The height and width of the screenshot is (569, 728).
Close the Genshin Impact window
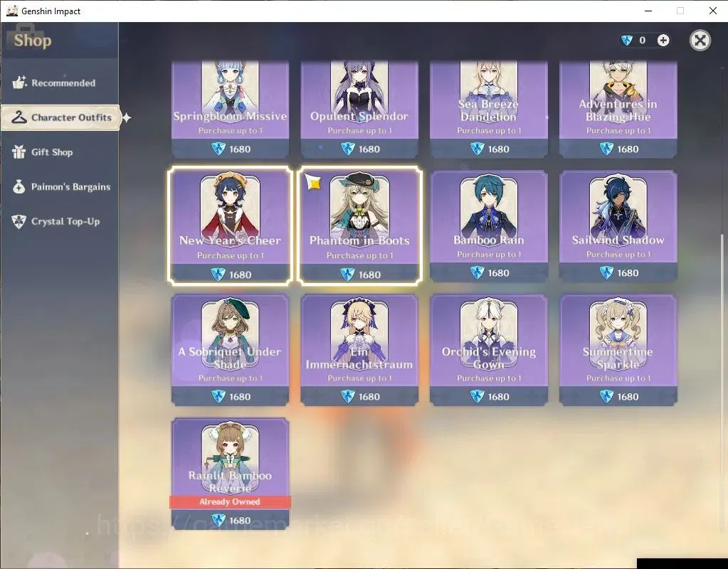tap(712, 11)
